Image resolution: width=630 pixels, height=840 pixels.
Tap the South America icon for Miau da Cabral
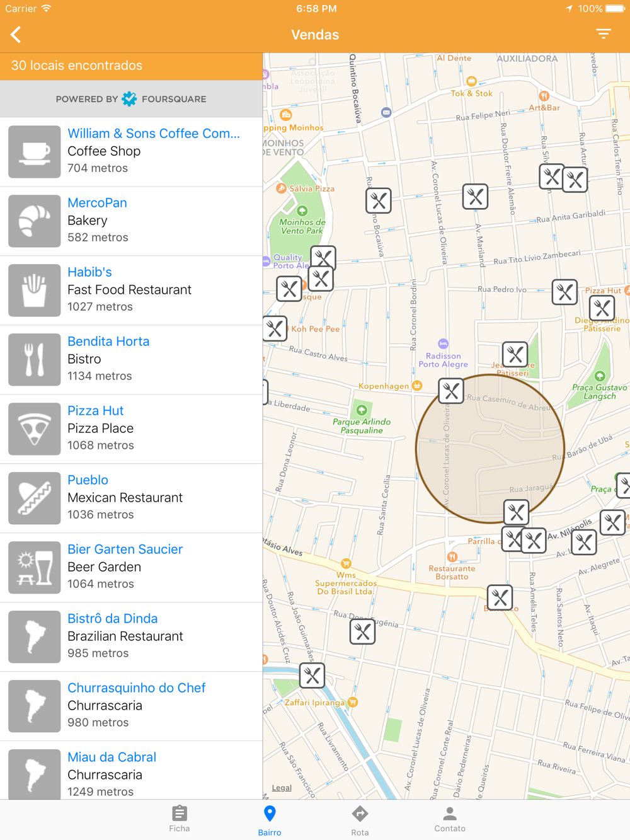coord(35,774)
